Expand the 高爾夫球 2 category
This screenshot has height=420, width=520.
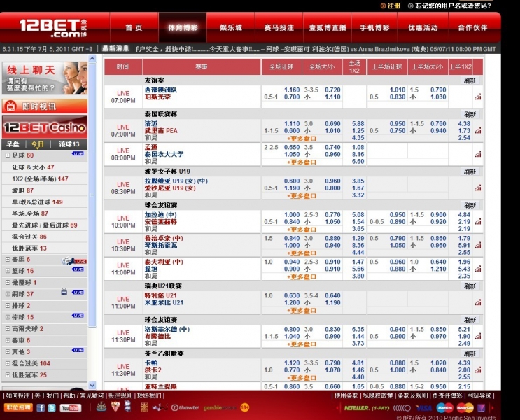[x=8, y=329]
